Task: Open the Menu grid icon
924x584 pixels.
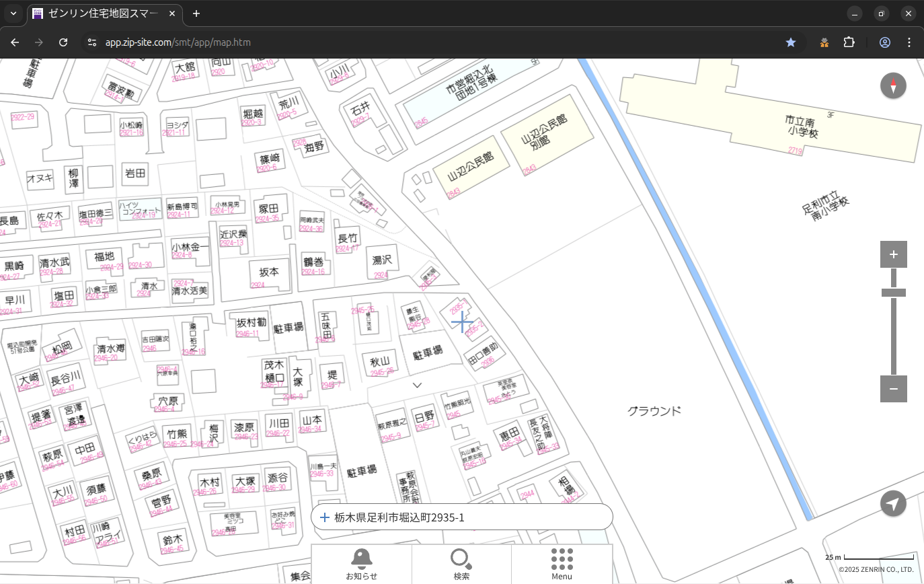Action: pyautogui.click(x=562, y=564)
